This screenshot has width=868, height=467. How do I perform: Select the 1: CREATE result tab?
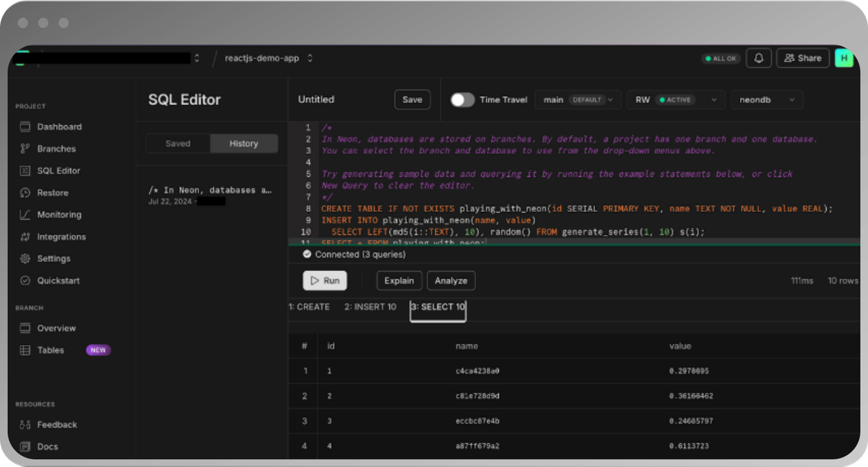click(309, 307)
